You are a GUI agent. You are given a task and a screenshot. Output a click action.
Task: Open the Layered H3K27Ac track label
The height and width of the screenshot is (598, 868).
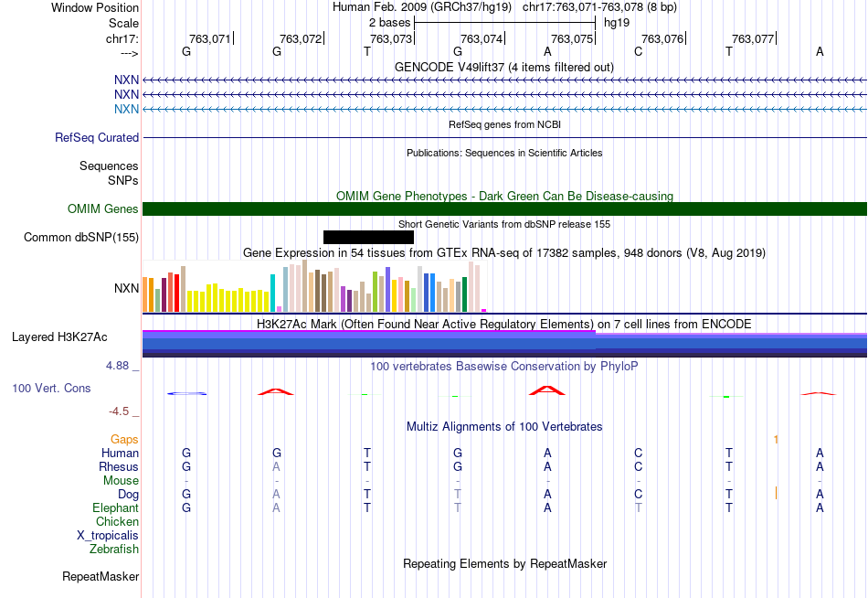point(59,337)
